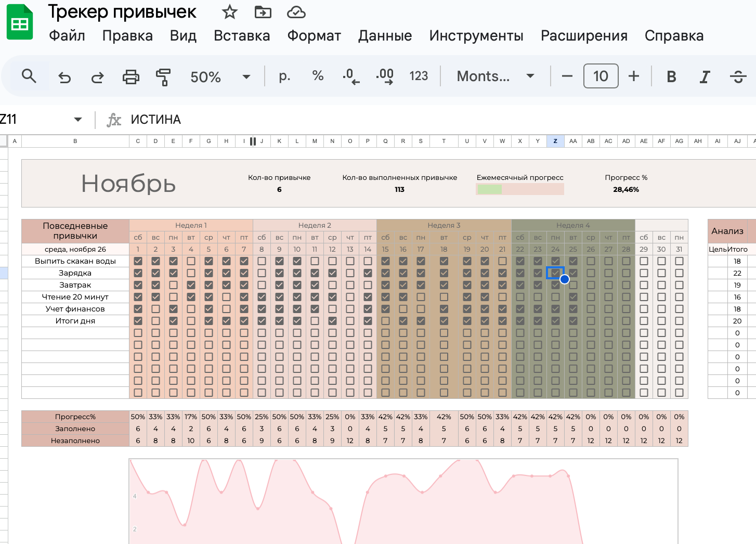Image resolution: width=756 pixels, height=544 pixels.
Task: Toggle Итоги дня checkbox for day 31
Action: click(x=679, y=321)
